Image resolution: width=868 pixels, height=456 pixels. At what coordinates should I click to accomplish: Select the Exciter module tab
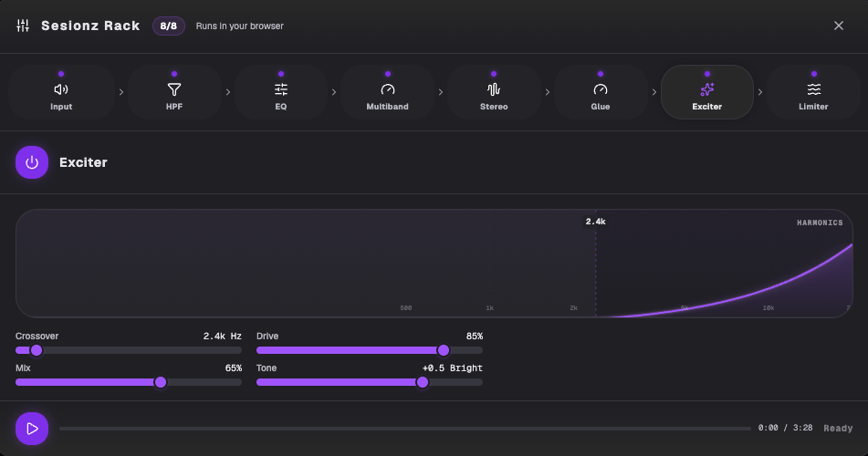click(x=707, y=92)
